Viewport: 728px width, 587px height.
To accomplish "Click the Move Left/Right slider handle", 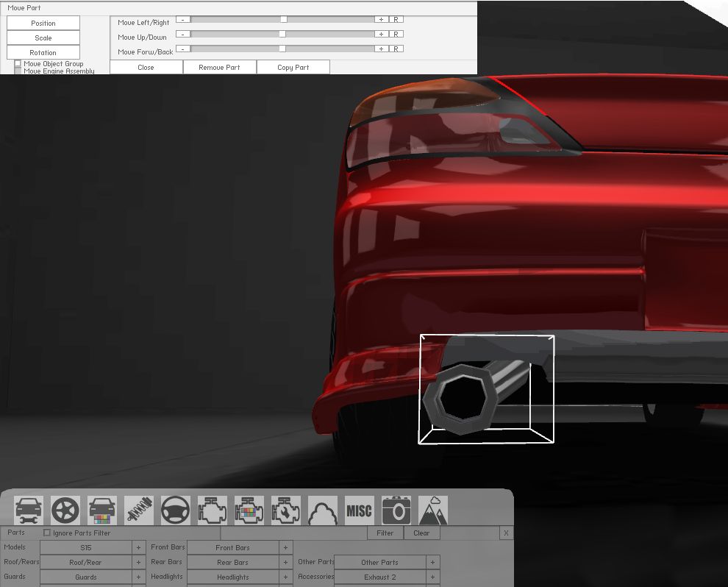I will point(283,20).
